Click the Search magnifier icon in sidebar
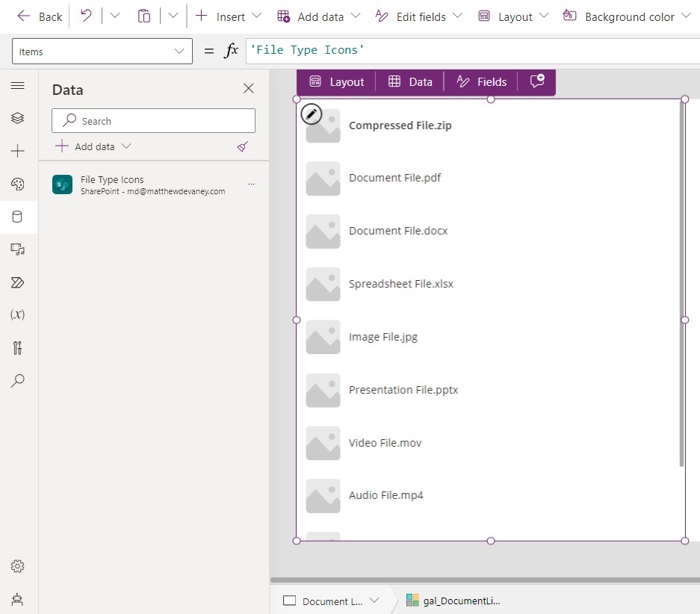This screenshot has width=700, height=614. (17, 381)
